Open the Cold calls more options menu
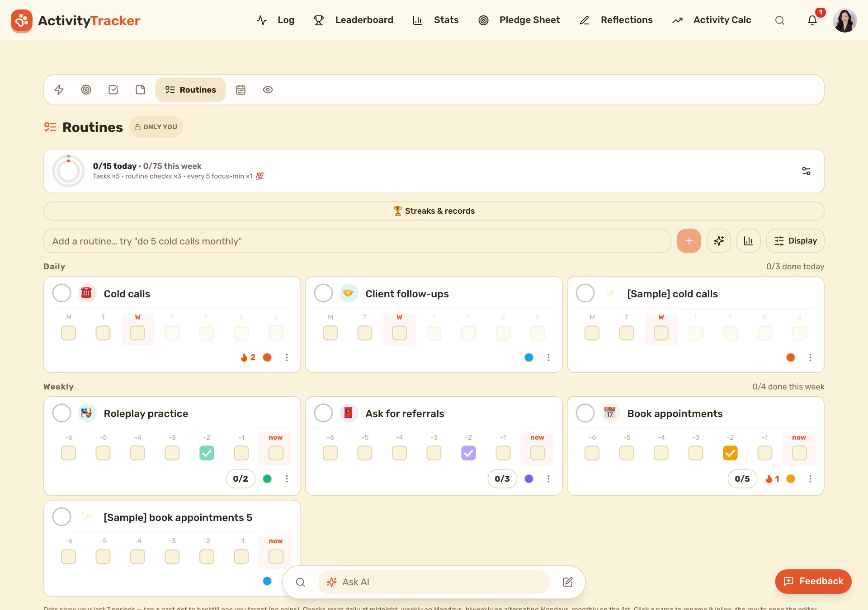Image resolution: width=868 pixels, height=610 pixels. click(287, 357)
